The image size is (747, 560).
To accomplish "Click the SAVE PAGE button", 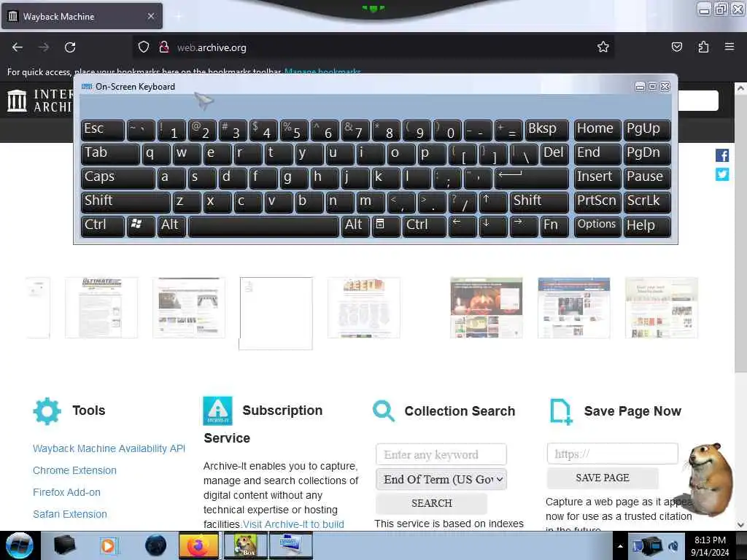I will (x=603, y=478).
